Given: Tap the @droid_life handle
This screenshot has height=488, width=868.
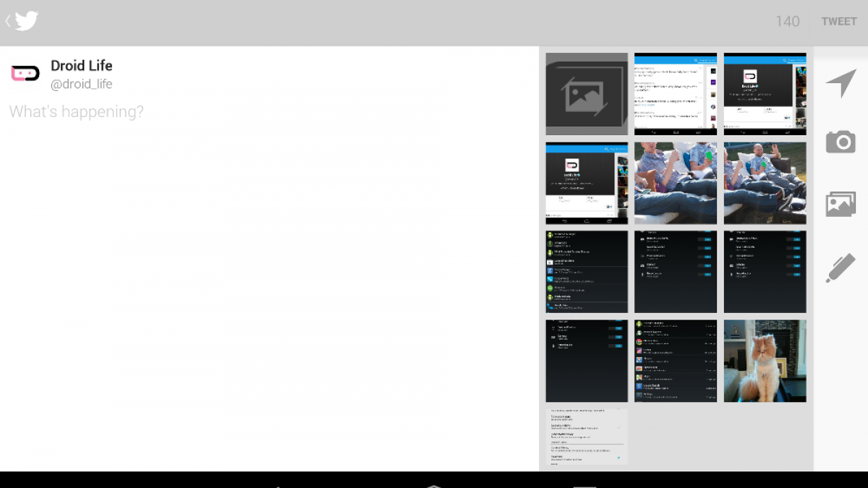Looking at the screenshot, I should pos(81,85).
